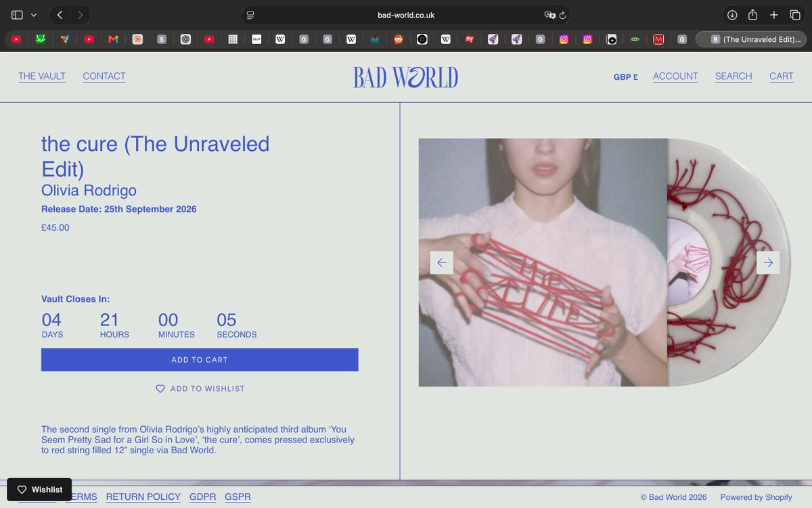Open the ACCOUNT menu link

tap(675, 76)
